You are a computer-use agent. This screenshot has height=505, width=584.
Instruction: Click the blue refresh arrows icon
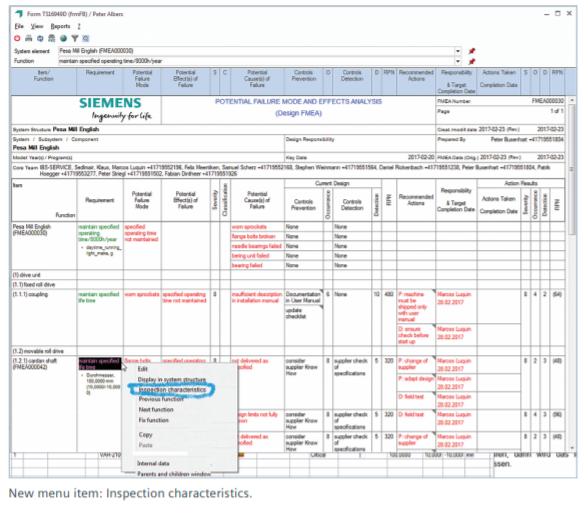[40, 38]
